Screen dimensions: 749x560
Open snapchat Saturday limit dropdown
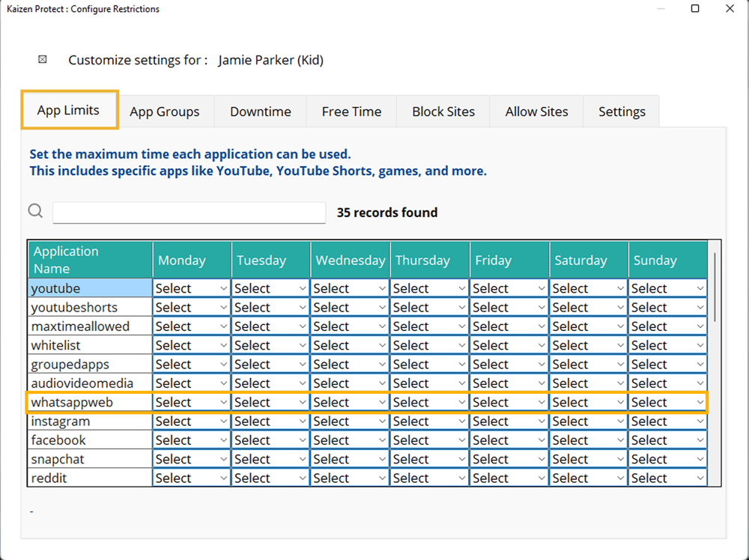pyautogui.click(x=589, y=459)
